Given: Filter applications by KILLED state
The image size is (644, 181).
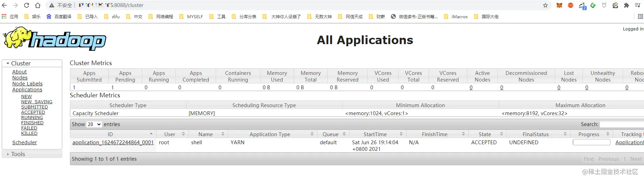Looking at the screenshot, I should 29,133.
